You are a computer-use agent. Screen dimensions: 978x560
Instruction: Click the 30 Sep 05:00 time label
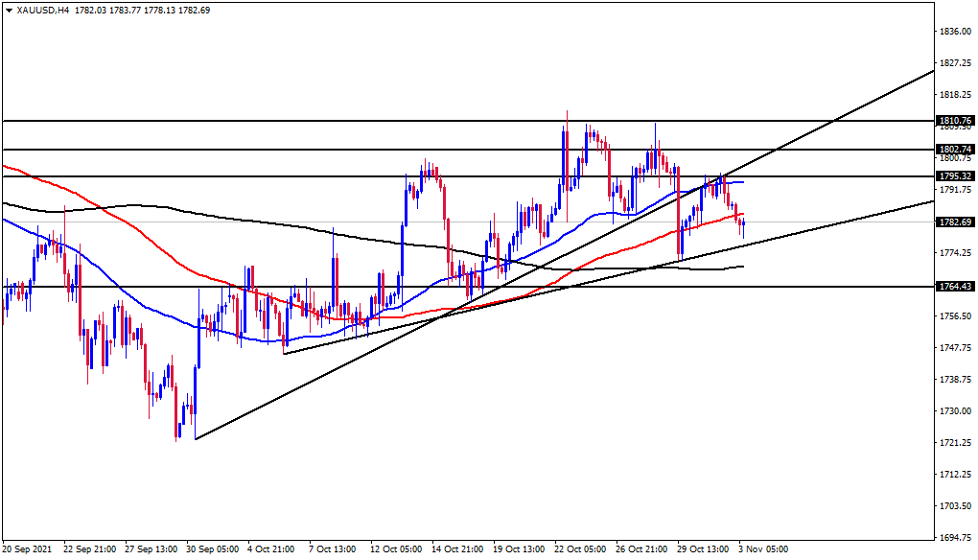(213, 549)
